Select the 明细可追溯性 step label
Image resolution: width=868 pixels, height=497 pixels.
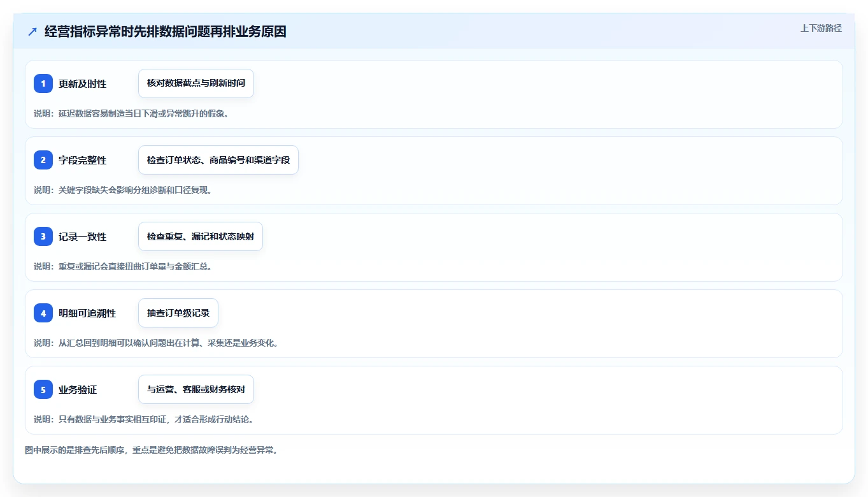[87, 313]
